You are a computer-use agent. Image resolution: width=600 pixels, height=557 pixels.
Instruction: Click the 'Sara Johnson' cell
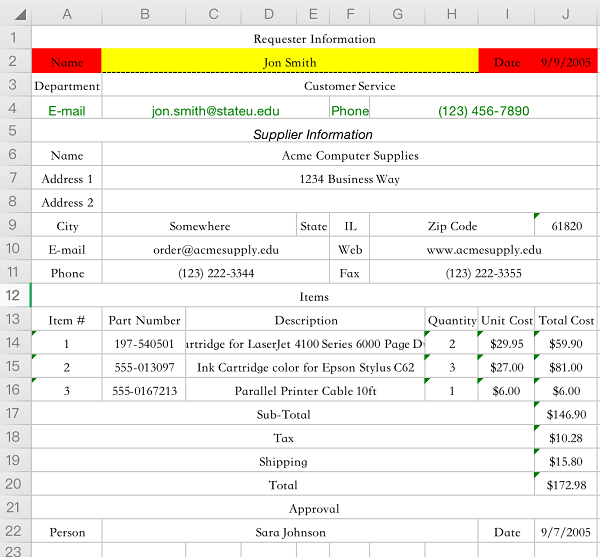coord(290,532)
